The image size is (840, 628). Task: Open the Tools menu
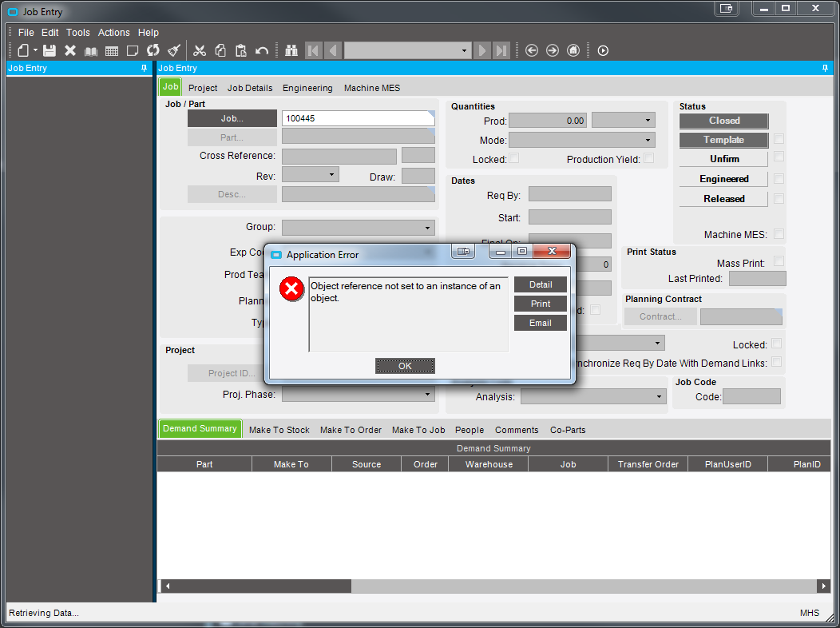coord(78,32)
